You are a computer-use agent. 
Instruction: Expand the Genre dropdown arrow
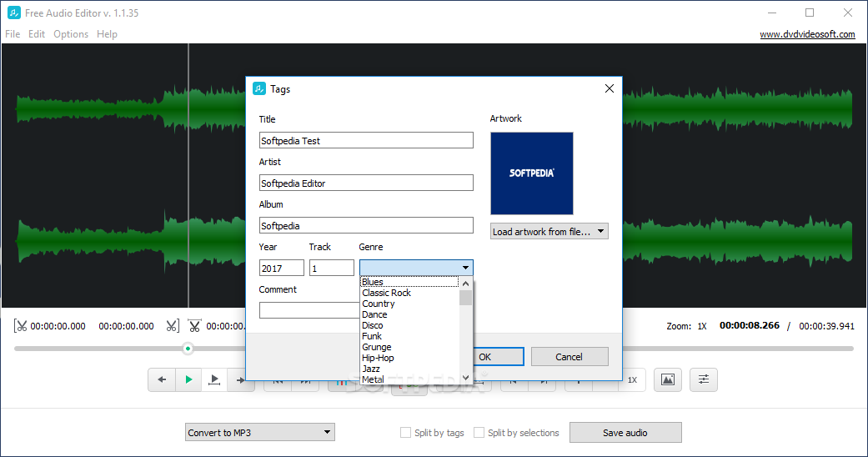pyautogui.click(x=465, y=268)
